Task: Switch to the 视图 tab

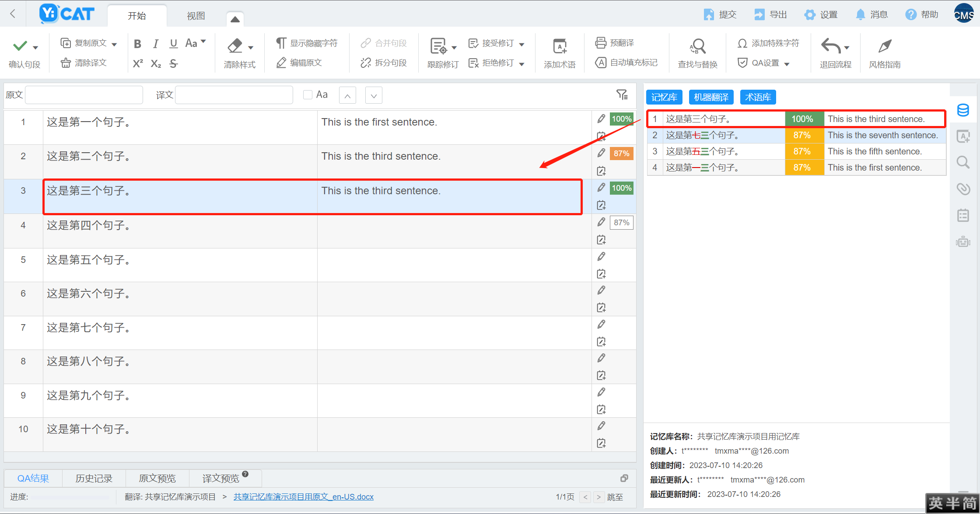Action: 196,16
